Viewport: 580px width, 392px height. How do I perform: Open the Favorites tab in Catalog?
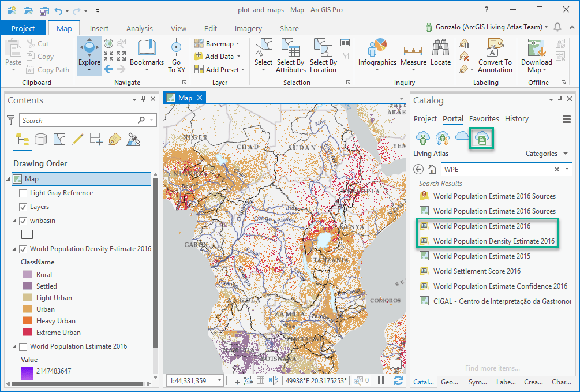click(484, 118)
